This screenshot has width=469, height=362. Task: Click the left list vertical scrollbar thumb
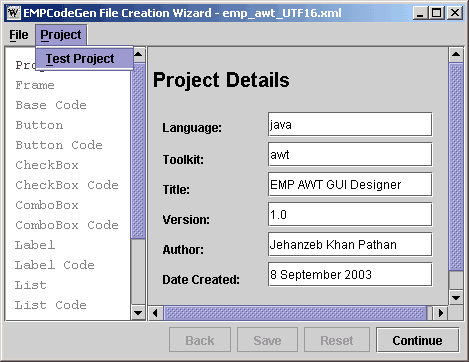click(x=138, y=151)
